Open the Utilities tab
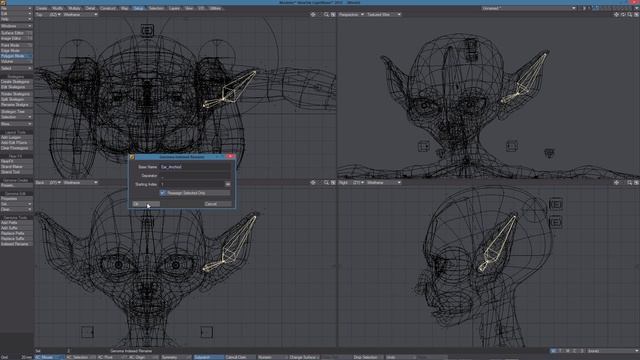The height and width of the screenshot is (360, 640). click(x=215, y=8)
